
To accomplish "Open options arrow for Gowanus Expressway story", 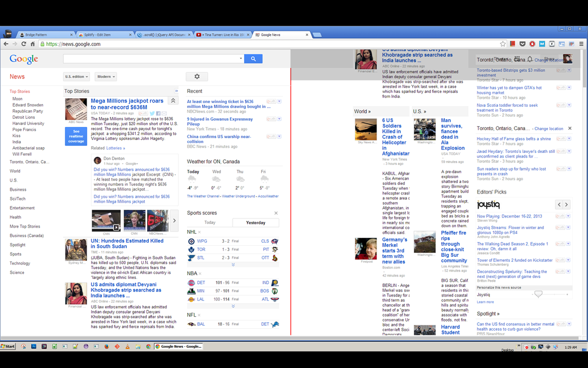I will coord(279,119).
